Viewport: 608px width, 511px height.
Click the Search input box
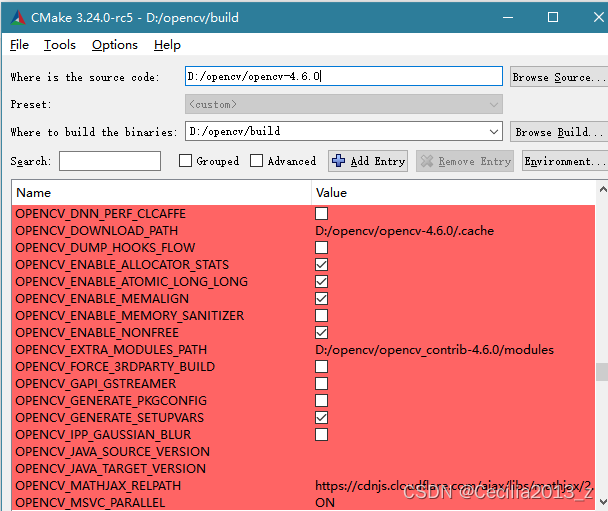click(110, 161)
